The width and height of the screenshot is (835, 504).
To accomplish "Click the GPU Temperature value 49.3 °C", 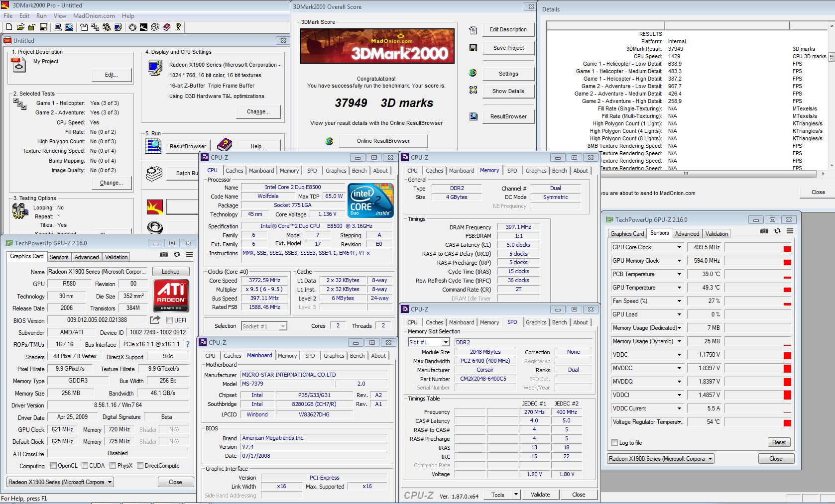I will [x=705, y=288].
